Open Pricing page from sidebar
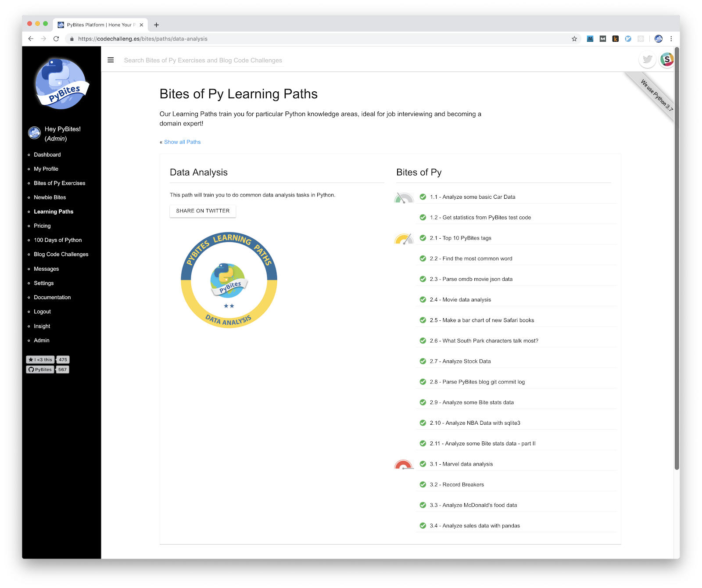The width and height of the screenshot is (702, 588). pyautogui.click(x=42, y=226)
